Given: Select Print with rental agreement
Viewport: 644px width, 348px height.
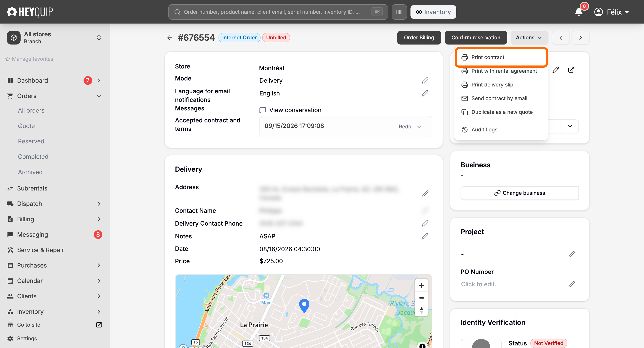Looking at the screenshot, I should point(501,71).
